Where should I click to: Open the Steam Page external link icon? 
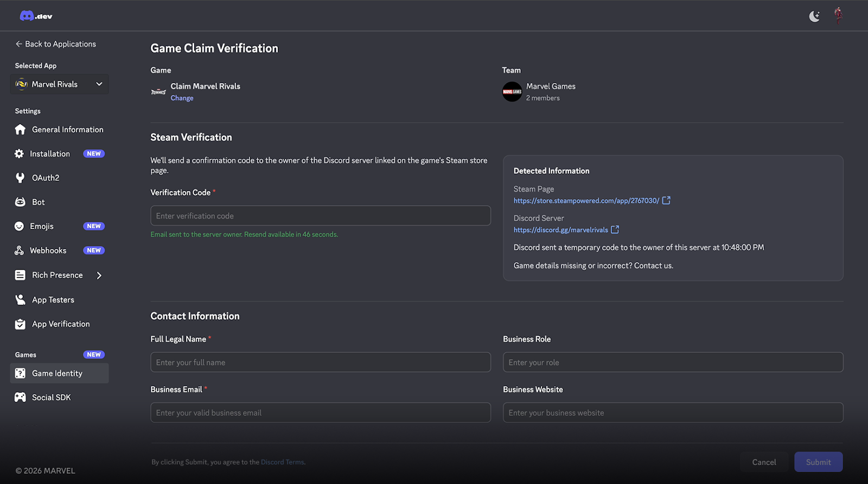pyautogui.click(x=667, y=200)
